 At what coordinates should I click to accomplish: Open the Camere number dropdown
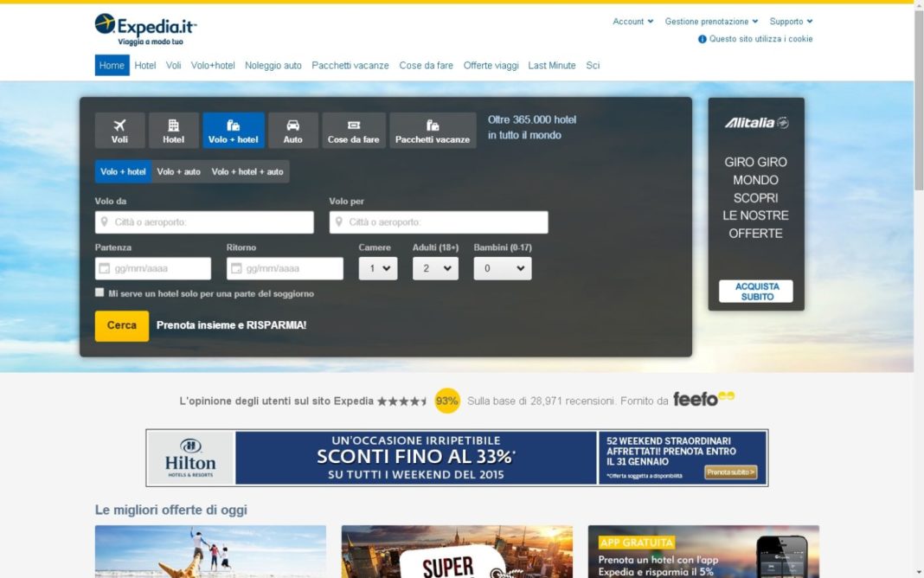point(378,269)
